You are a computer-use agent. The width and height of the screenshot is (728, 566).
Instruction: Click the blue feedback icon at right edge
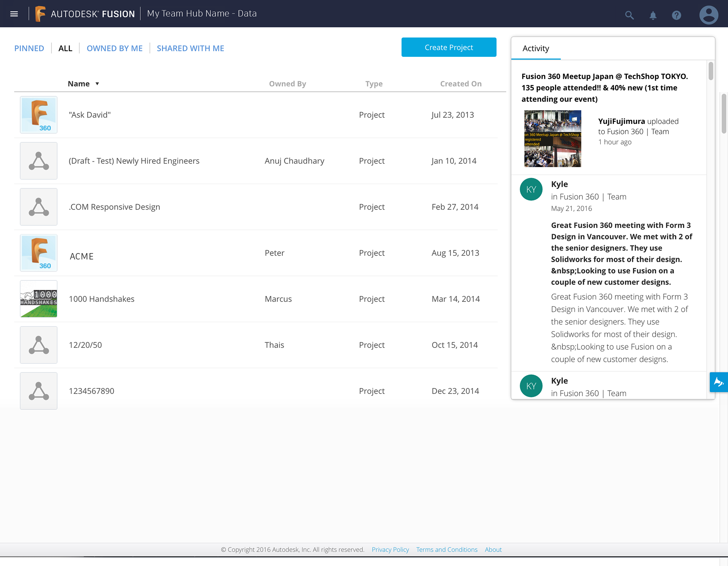click(x=719, y=382)
